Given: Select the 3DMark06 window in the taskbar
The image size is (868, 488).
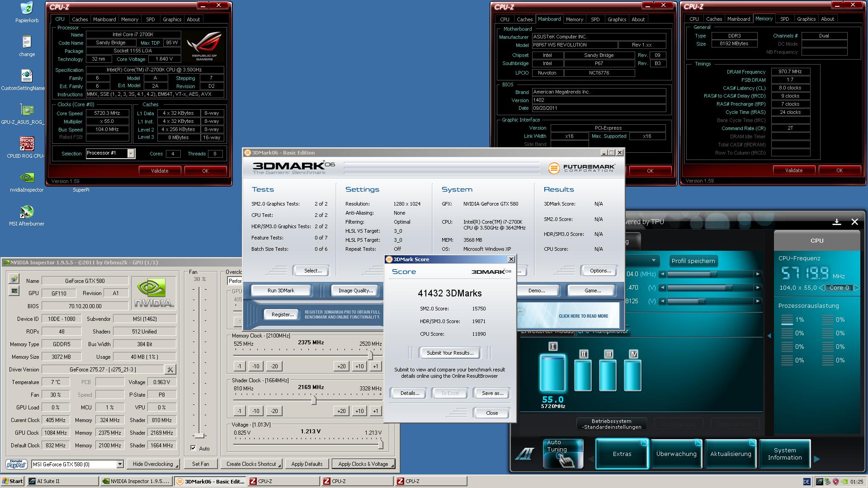Looking at the screenshot, I should coord(210,481).
